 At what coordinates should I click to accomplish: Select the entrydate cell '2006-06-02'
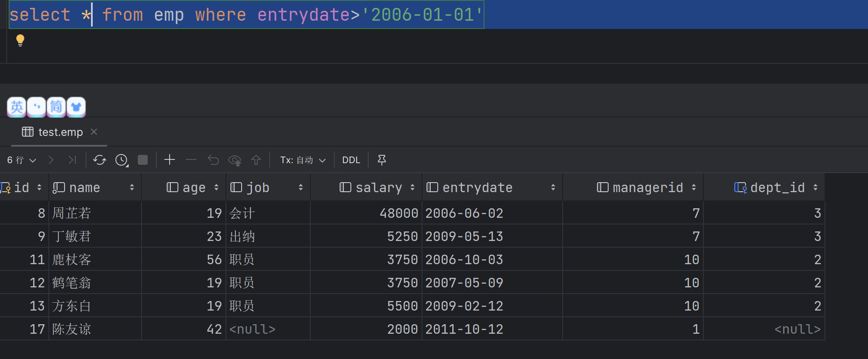pos(492,213)
